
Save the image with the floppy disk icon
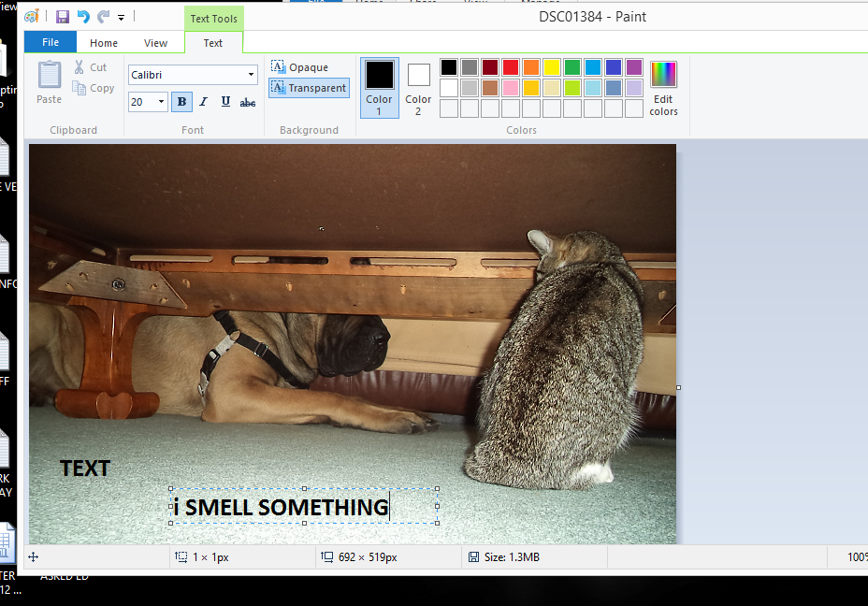63,17
